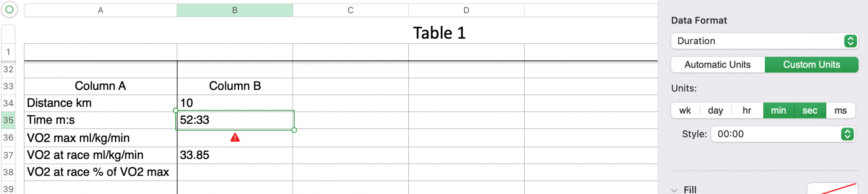Toggle the hr duration unit

click(x=746, y=111)
